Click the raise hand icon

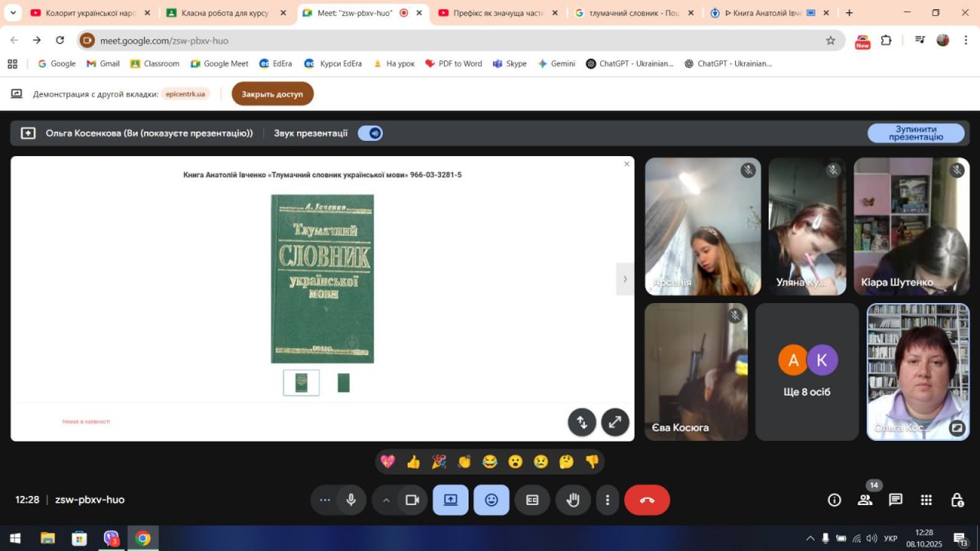coord(573,500)
